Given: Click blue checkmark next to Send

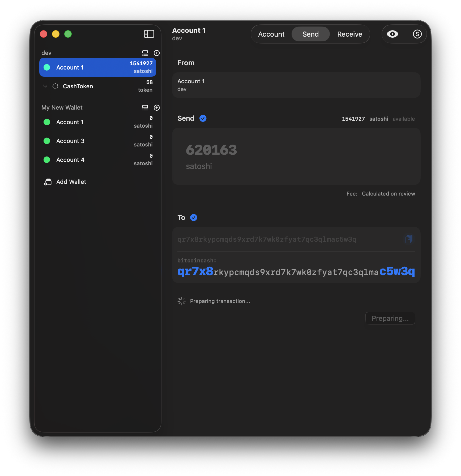Looking at the screenshot, I should 203,118.
